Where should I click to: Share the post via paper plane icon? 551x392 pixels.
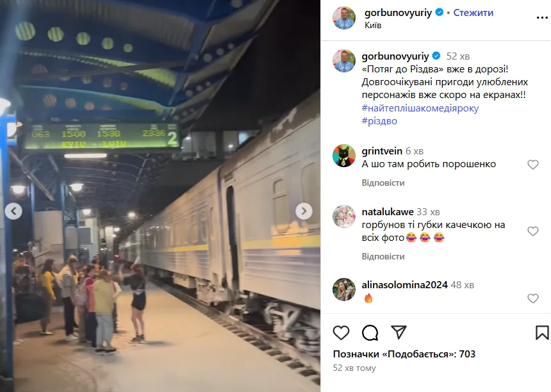pos(399,332)
